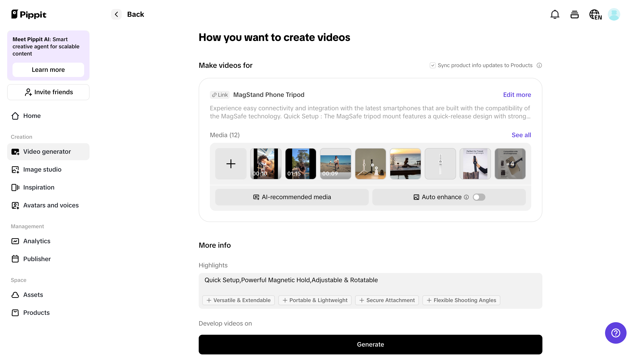
Task: Click the Edit more link
Action: coord(517,95)
